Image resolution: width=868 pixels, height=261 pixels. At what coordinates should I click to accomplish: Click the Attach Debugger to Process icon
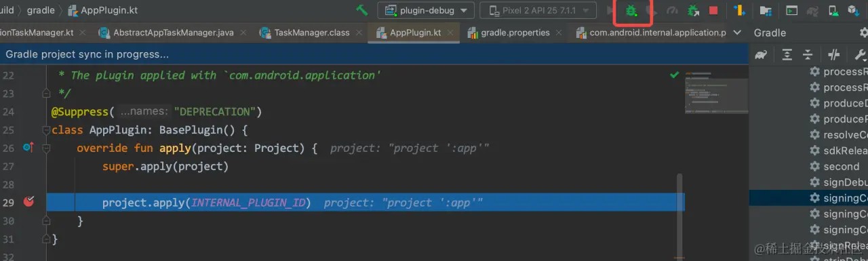pyautogui.click(x=693, y=10)
